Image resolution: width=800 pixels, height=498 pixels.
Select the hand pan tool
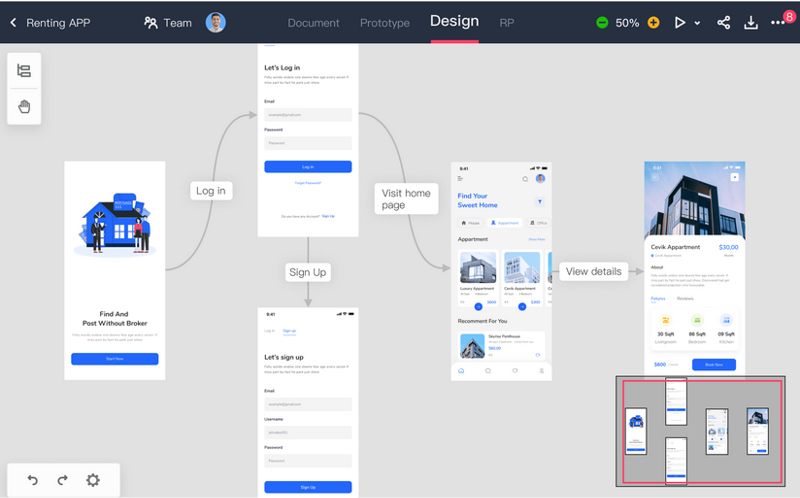[x=24, y=107]
